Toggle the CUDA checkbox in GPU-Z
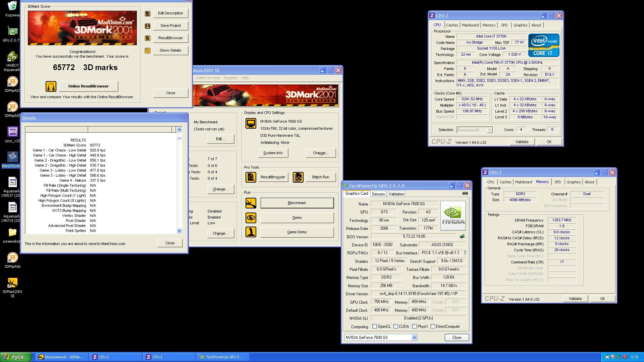 coord(396,326)
